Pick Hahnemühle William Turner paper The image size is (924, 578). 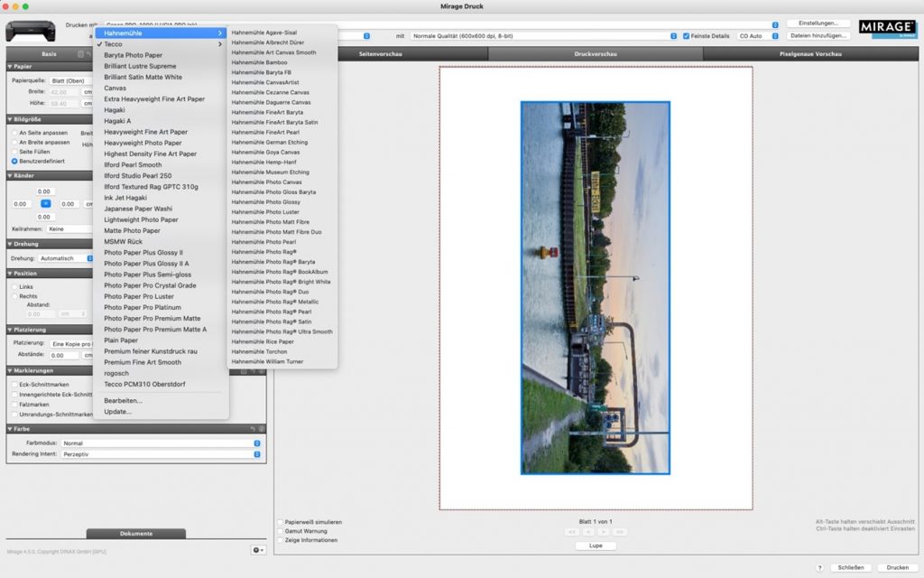click(x=282, y=361)
